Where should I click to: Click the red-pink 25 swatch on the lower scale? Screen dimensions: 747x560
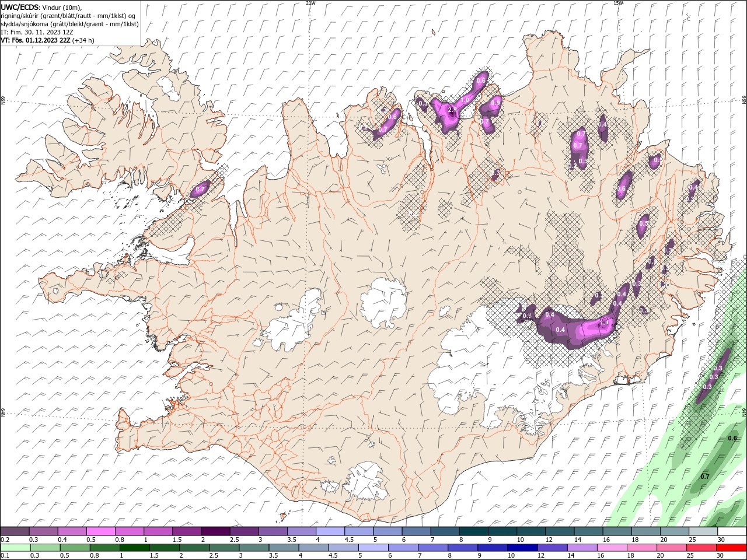coord(701,548)
